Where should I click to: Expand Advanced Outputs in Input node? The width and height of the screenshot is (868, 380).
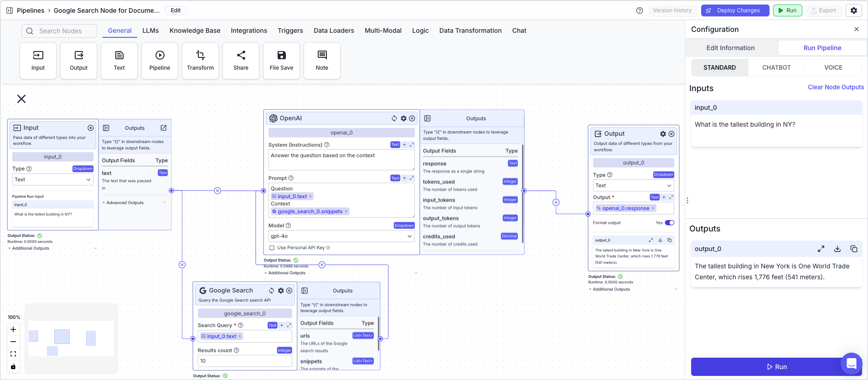tap(134, 203)
